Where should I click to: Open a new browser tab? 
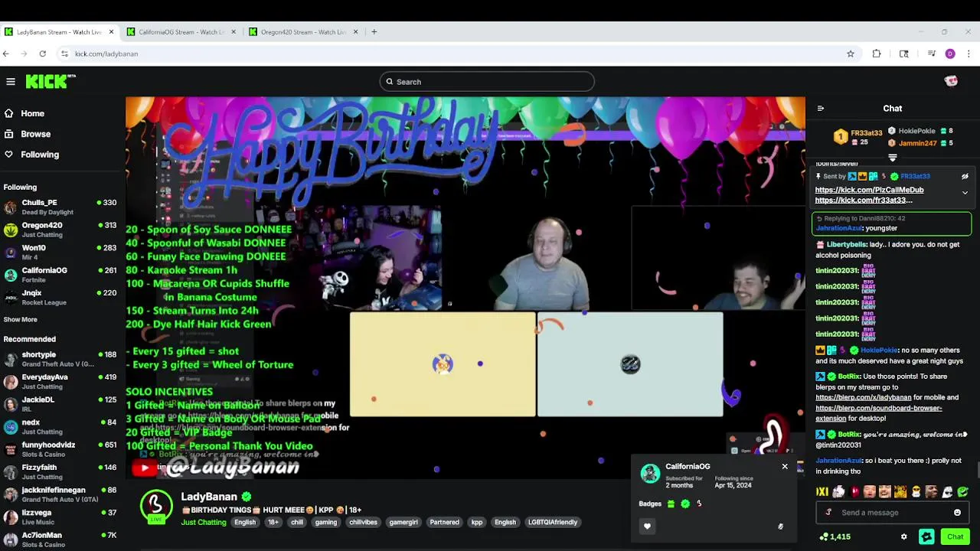(x=374, y=32)
